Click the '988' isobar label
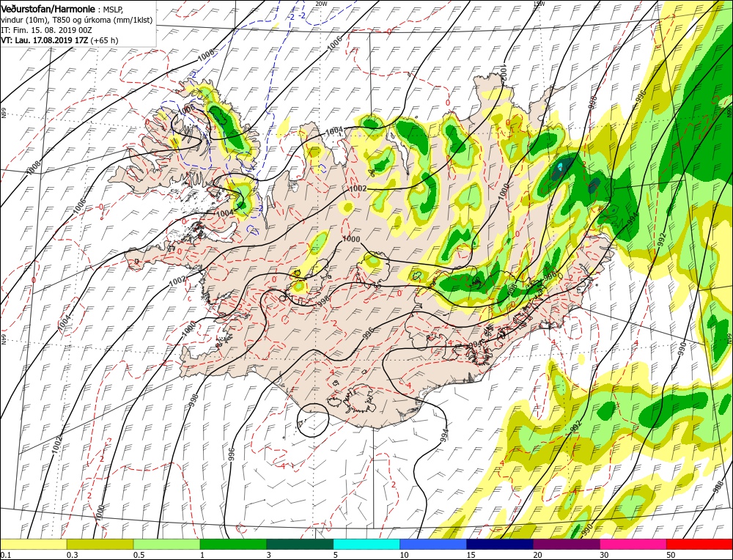Image resolution: width=733 pixels, height=560 pixels. [x=718, y=487]
